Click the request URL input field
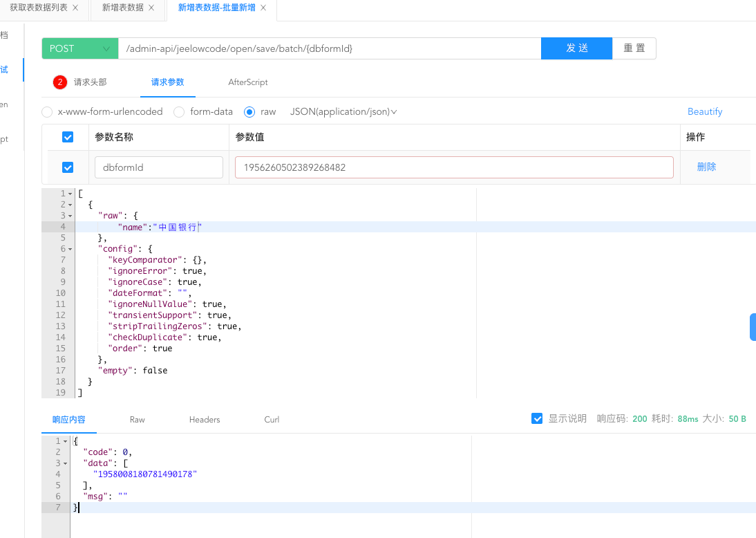 pyautogui.click(x=330, y=48)
